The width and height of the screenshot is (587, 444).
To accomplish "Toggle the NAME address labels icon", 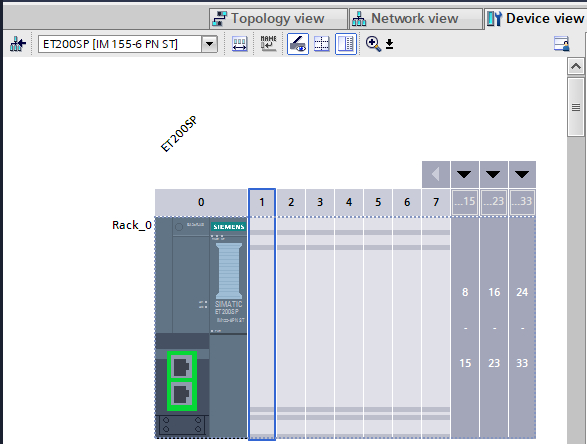I will [268, 44].
